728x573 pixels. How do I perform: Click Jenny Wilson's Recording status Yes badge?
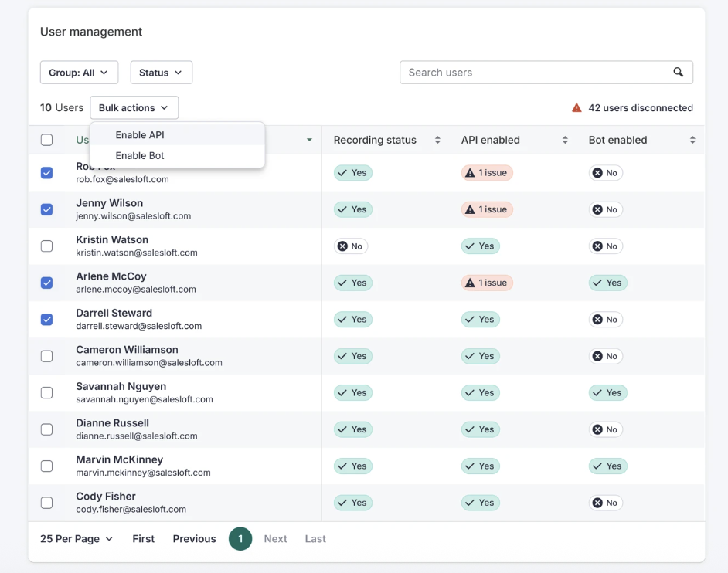[353, 209]
